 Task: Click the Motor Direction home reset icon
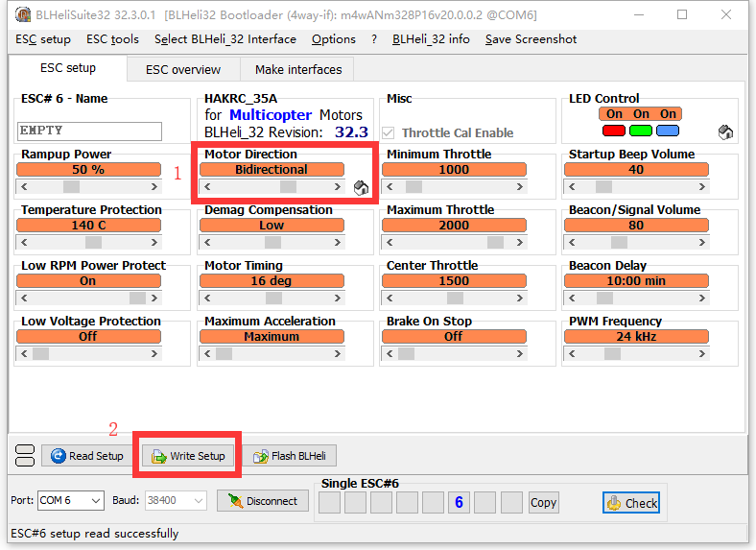point(361,187)
